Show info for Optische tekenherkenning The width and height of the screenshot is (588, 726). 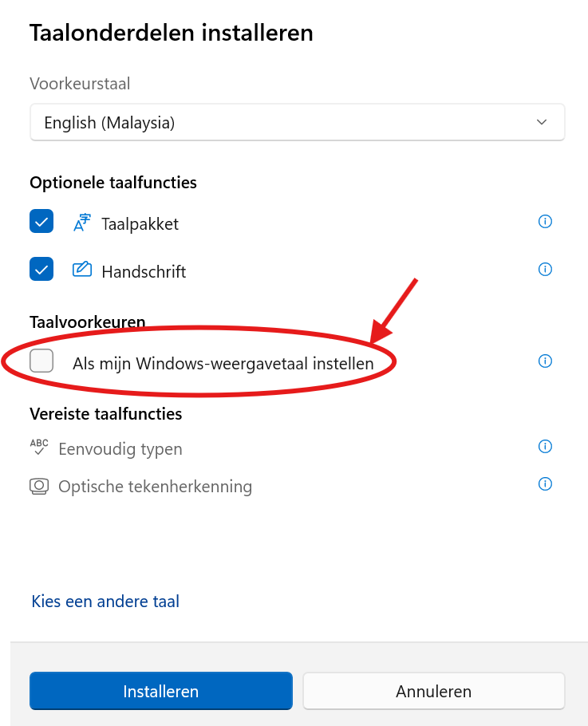[546, 483]
